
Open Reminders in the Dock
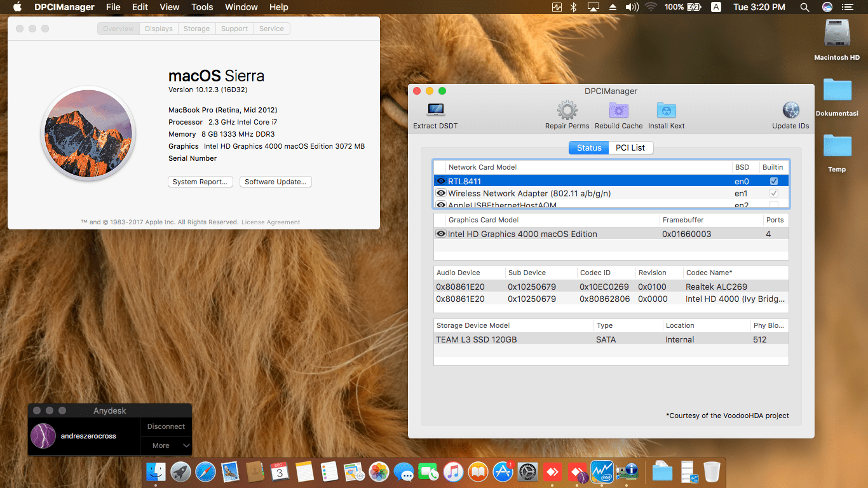click(329, 471)
